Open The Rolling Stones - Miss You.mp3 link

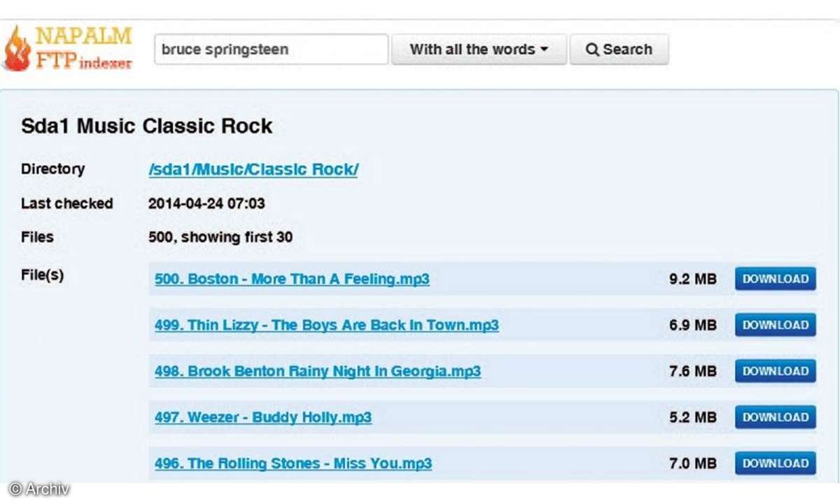point(293,463)
